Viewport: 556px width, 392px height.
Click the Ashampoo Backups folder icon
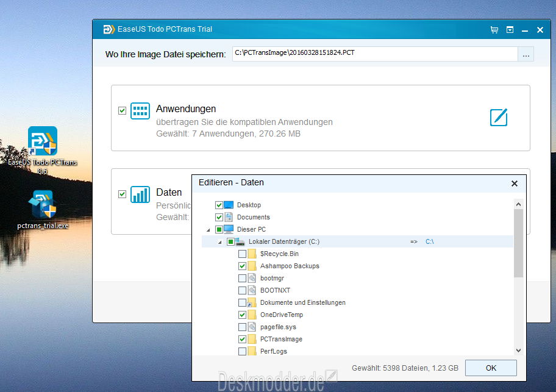[252, 266]
